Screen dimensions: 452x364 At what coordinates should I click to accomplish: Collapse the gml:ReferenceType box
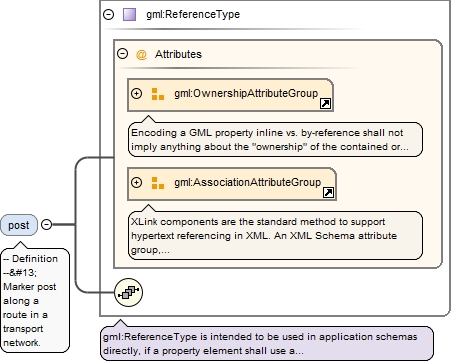click(108, 14)
